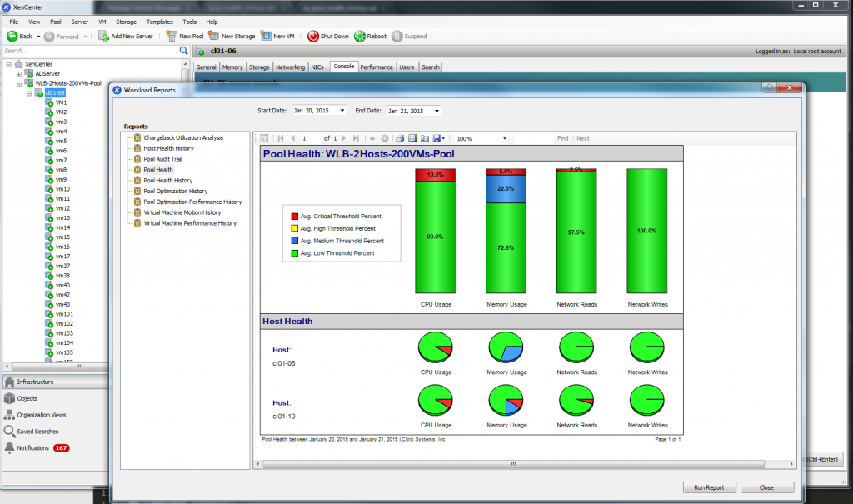Screen dimensions: 853x504
Task: Click the red Shut Down icon
Action: [x=313, y=37]
